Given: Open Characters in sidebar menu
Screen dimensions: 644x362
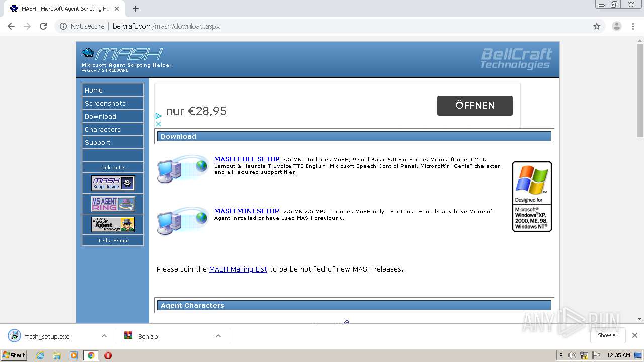Looking at the screenshot, I should [113, 129].
